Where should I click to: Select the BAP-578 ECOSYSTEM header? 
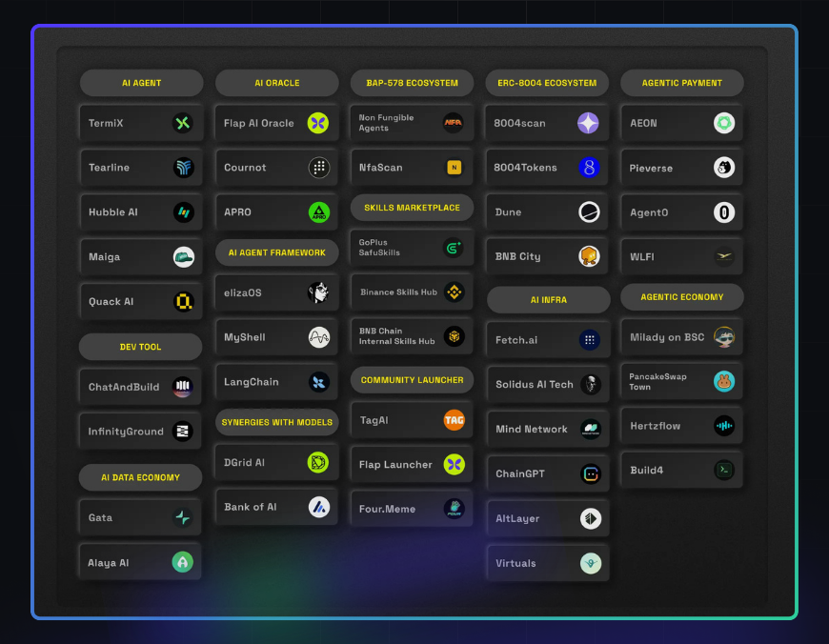point(412,83)
